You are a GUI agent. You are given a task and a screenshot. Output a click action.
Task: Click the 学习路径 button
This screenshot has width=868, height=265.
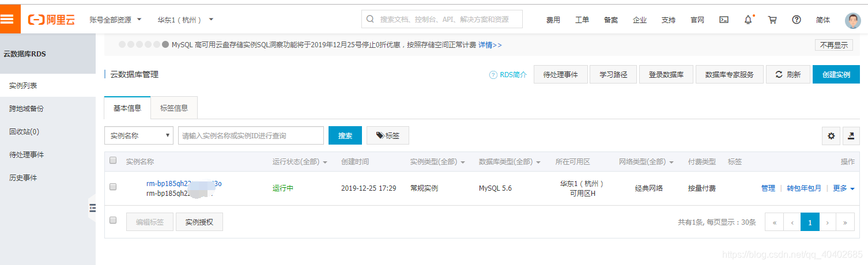coord(613,74)
